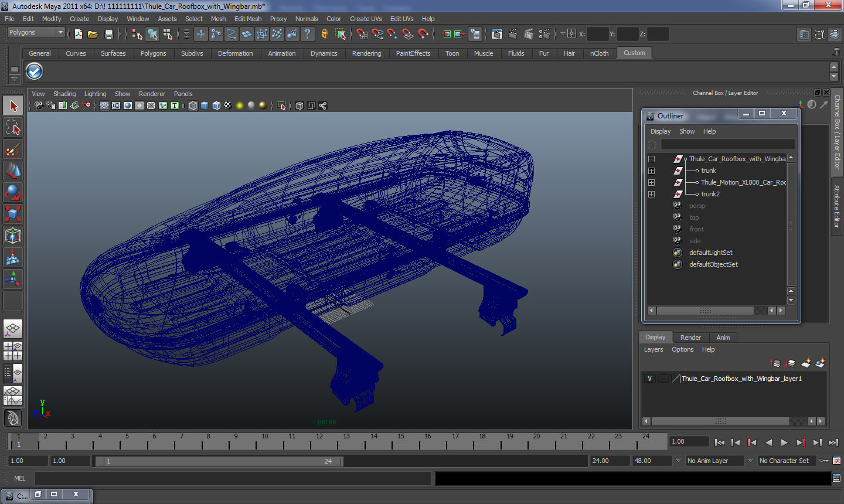Open the Render Settings clapboard icon
Image resolution: width=844 pixels, height=504 pixels.
point(544,34)
